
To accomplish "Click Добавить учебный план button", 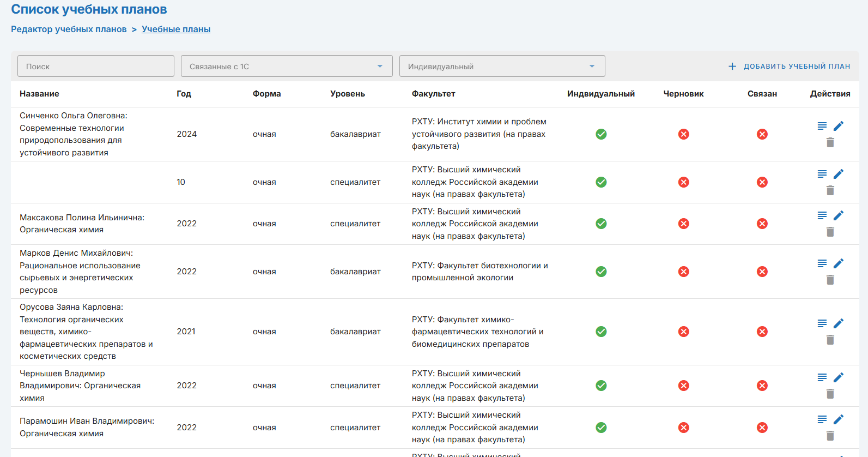I will 789,66.
